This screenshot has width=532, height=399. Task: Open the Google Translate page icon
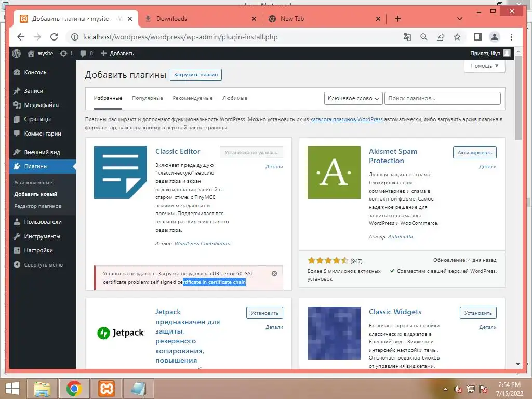pos(407,37)
